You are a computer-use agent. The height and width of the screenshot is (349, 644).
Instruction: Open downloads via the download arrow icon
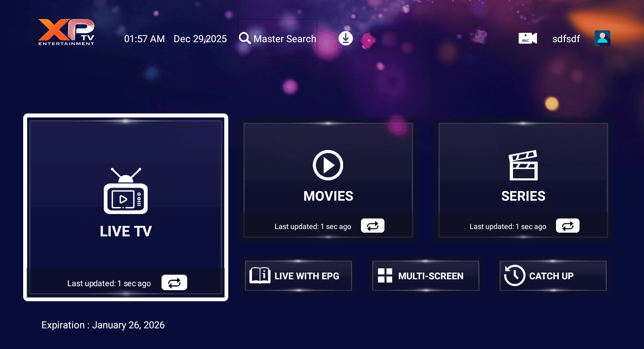click(x=346, y=39)
